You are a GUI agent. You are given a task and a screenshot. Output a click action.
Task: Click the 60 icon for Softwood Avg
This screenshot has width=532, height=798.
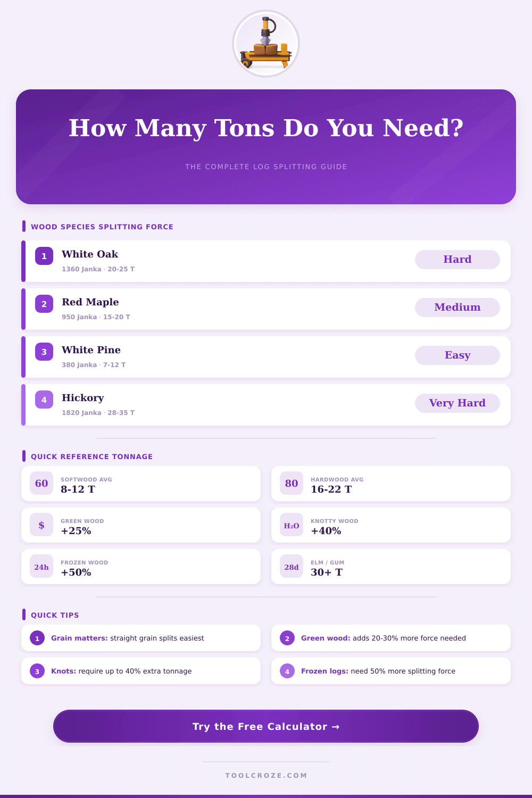41,483
